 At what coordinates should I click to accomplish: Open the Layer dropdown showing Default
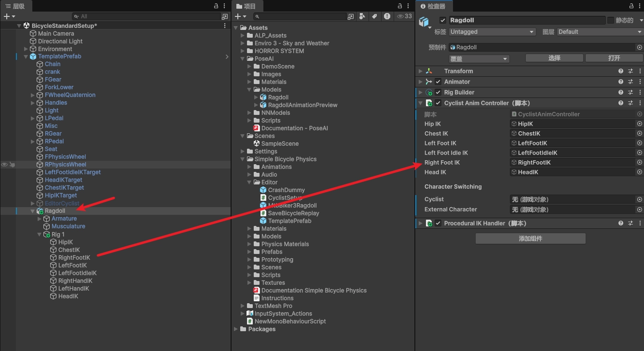pos(600,32)
